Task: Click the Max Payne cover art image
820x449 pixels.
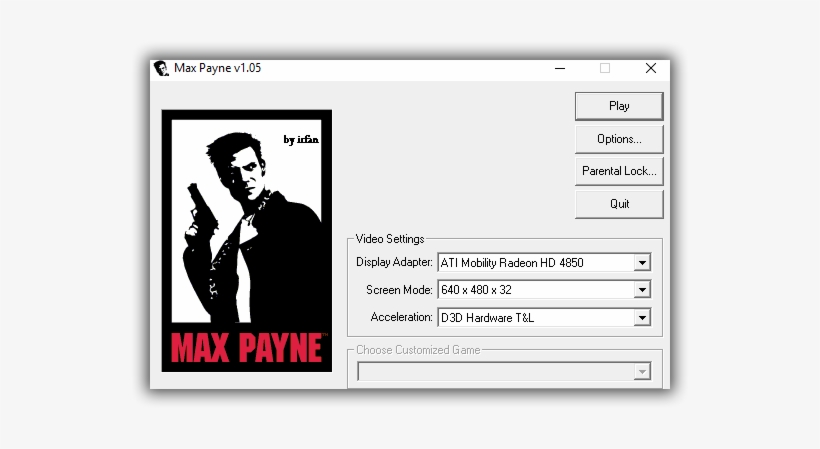Action: click(x=247, y=241)
